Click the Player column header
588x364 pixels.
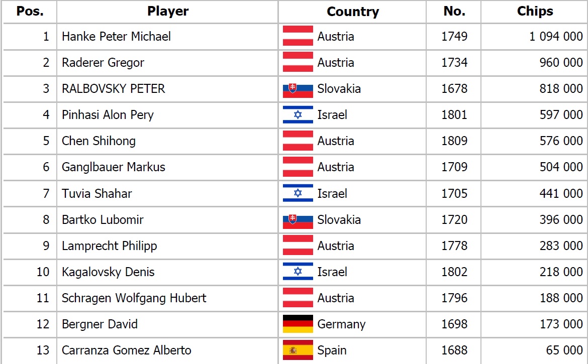168,11
